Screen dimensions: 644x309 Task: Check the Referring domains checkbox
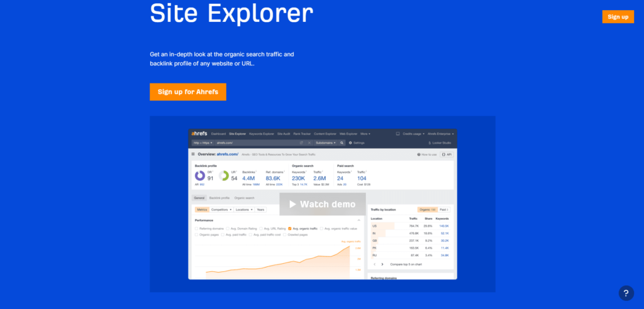(197, 229)
